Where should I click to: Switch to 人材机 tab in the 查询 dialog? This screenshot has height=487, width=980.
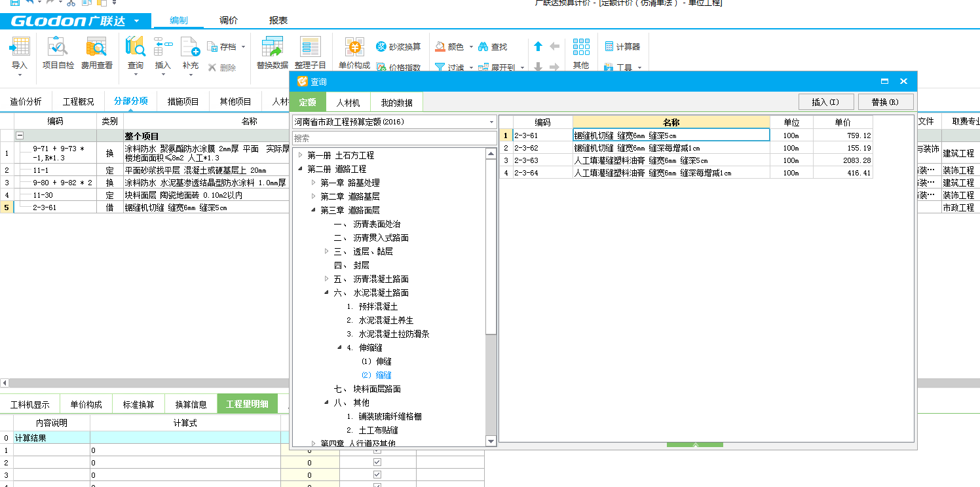pyautogui.click(x=348, y=102)
